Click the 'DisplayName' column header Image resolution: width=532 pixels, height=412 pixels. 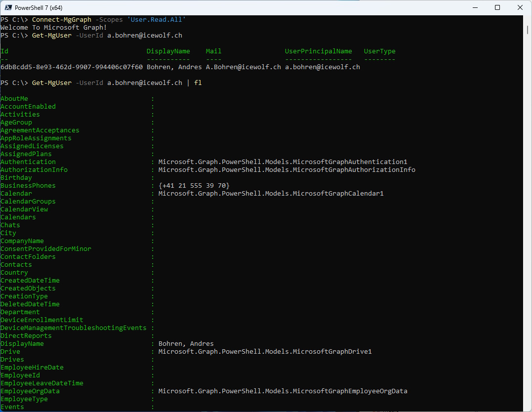[168, 51]
